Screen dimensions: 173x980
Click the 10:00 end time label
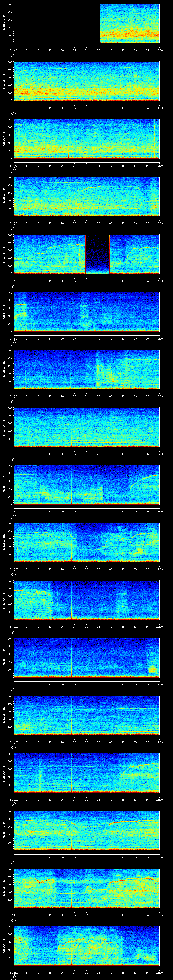coord(160,50)
